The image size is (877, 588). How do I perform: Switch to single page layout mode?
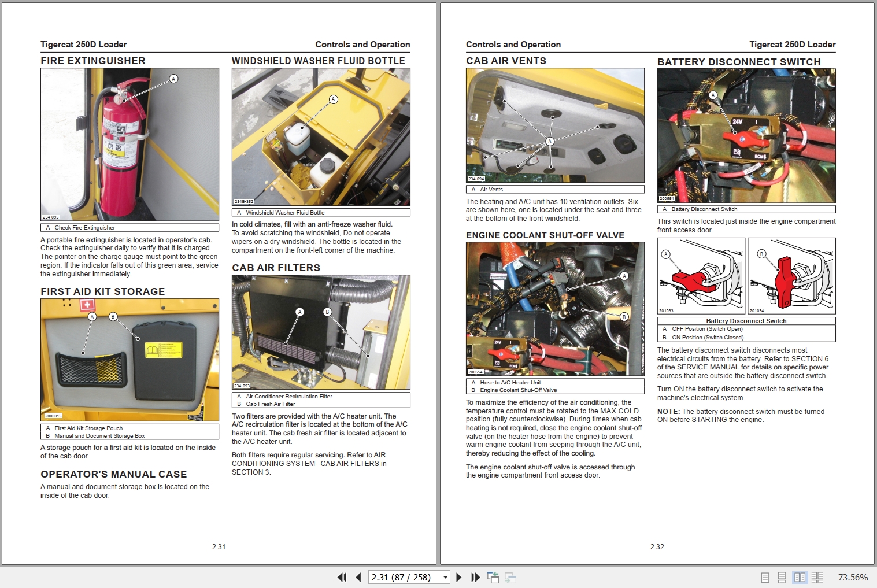tap(764, 576)
